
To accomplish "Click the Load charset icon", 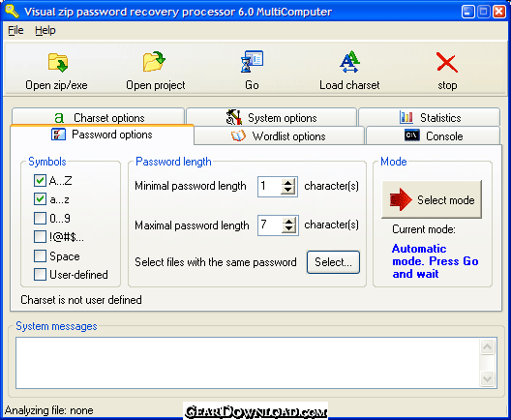I will pyautogui.click(x=349, y=62).
